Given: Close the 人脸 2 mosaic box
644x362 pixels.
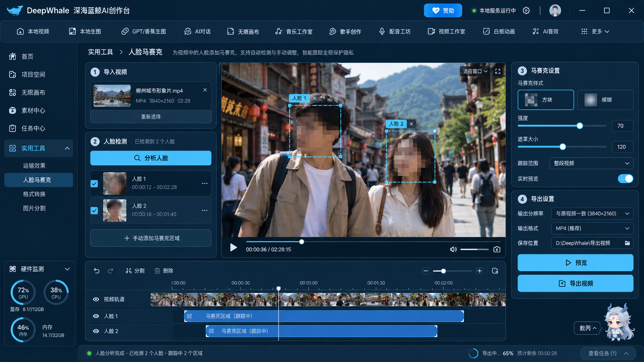Looking at the screenshot, I should click(x=411, y=124).
